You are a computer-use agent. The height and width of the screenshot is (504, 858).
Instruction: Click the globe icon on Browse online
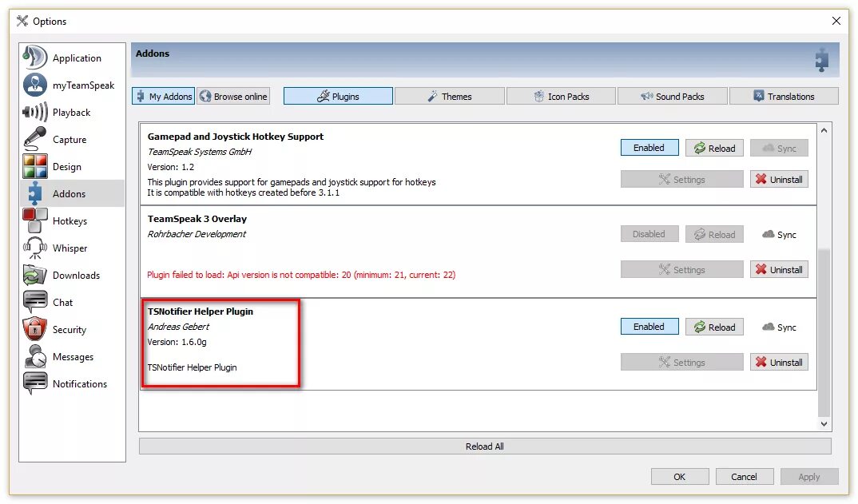[205, 97]
